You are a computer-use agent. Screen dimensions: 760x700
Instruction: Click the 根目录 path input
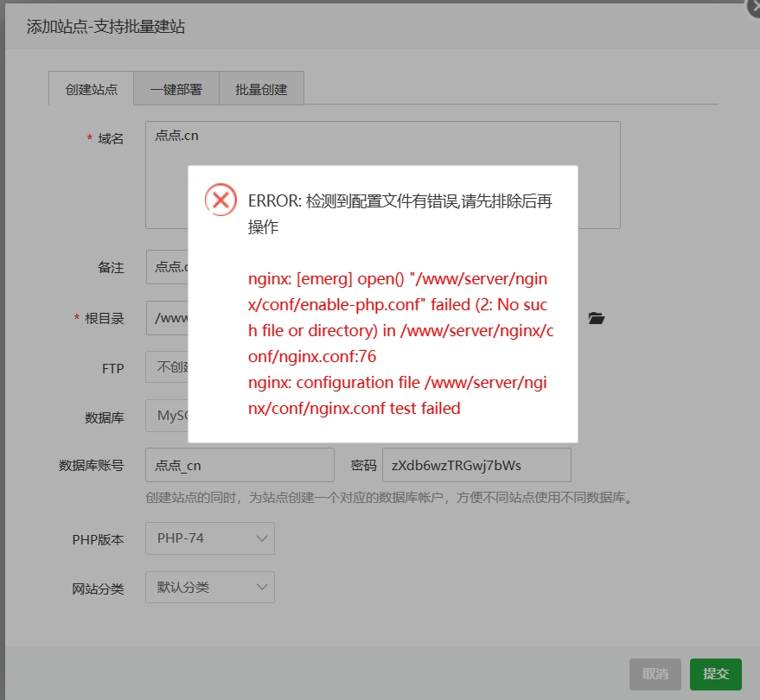coord(167,318)
